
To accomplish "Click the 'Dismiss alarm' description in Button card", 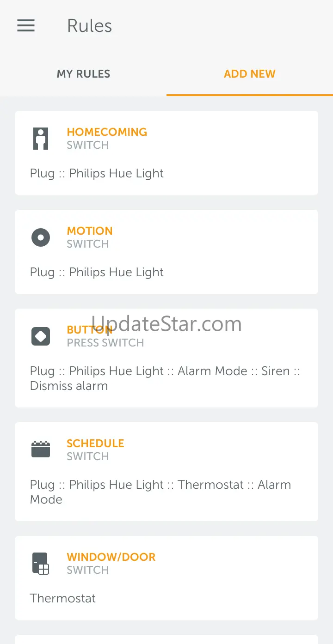I will pyautogui.click(x=69, y=386).
